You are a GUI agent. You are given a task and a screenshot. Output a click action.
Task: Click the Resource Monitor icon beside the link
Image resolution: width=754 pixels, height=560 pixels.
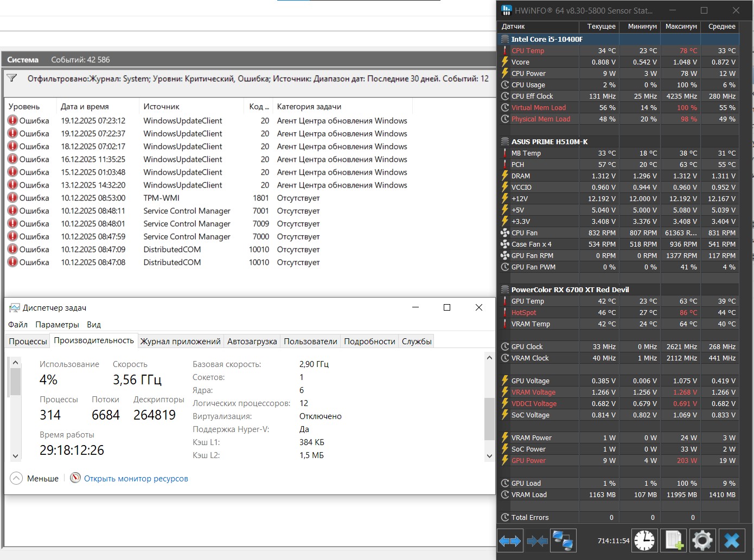[75, 478]
